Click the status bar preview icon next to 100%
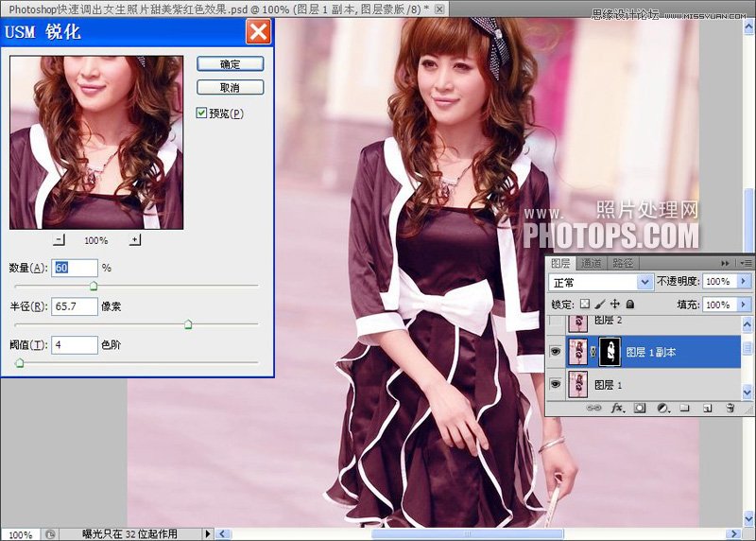Image resolution: width=756 pixels, height=541 pixels. [x=50, y=534]
